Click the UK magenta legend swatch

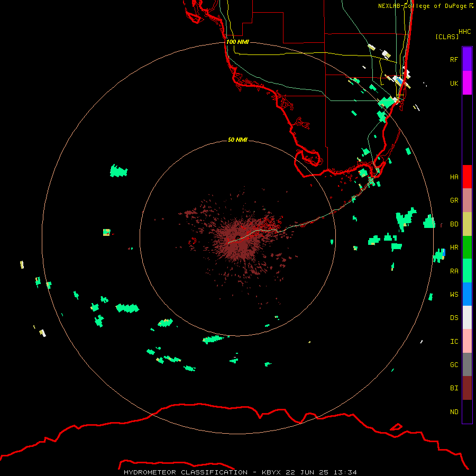coord(467,83)
